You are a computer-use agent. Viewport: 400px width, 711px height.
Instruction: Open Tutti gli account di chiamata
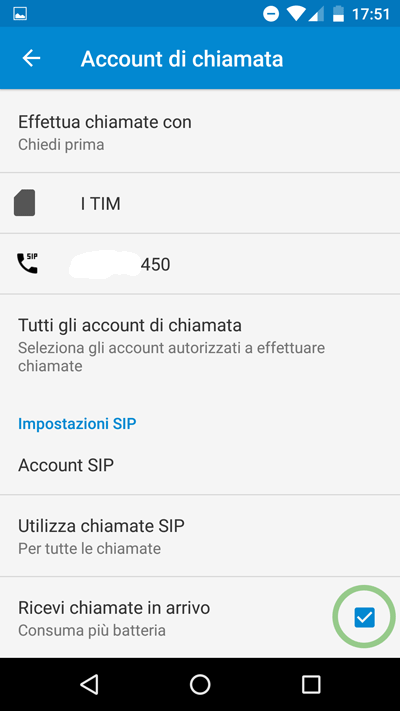pyautogui.click(x=200, y=344)
